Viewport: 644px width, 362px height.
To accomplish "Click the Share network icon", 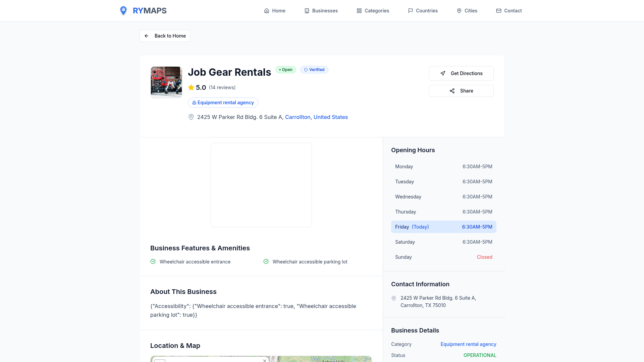I will coord(452,90).
